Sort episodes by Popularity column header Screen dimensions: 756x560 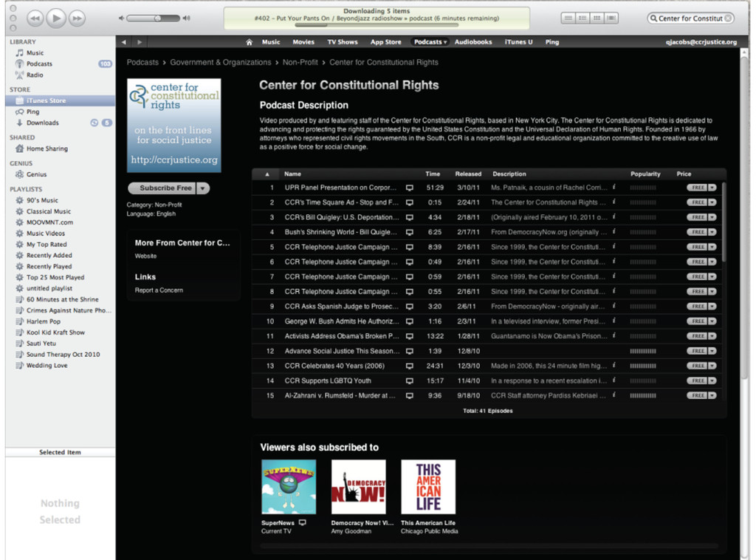pyautogui.click(x=645, y=174)
